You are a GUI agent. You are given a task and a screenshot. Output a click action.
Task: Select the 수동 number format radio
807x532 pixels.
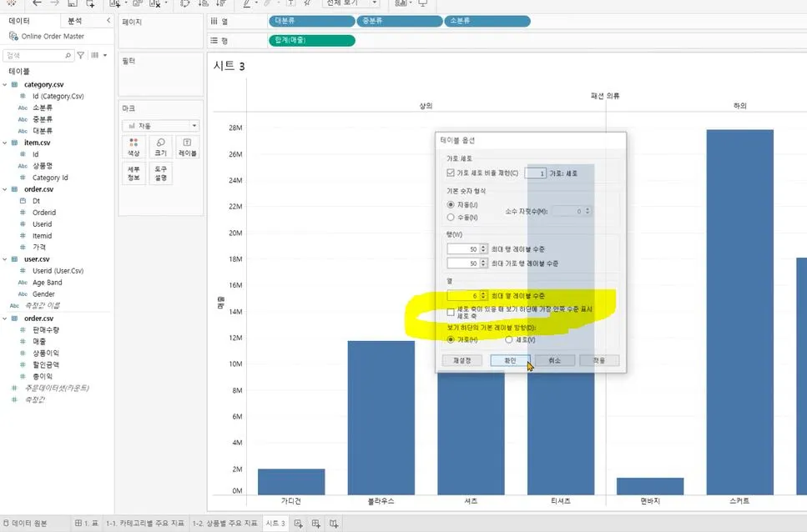451,218
